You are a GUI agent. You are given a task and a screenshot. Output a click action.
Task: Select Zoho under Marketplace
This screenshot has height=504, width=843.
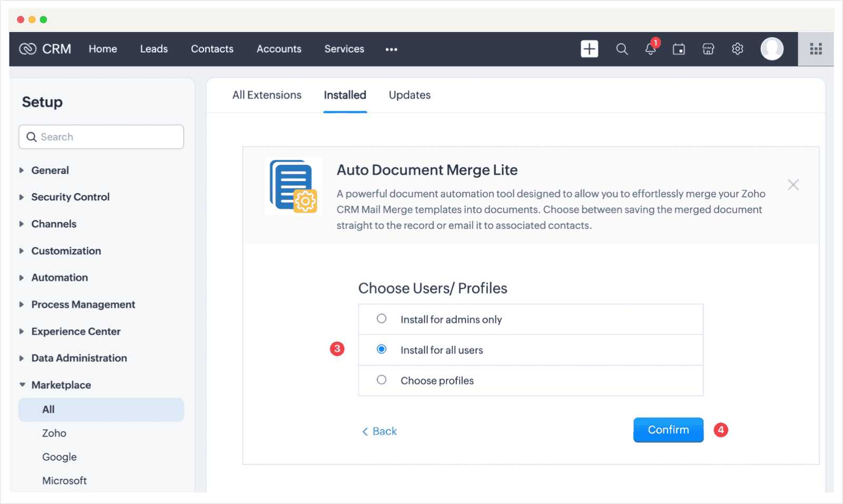coord(54,433)
